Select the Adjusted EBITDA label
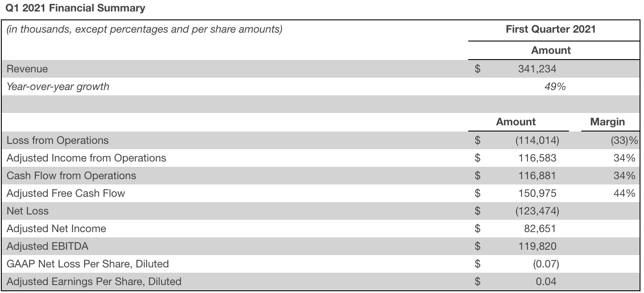644x293 pixels. [x=47, y=246]
